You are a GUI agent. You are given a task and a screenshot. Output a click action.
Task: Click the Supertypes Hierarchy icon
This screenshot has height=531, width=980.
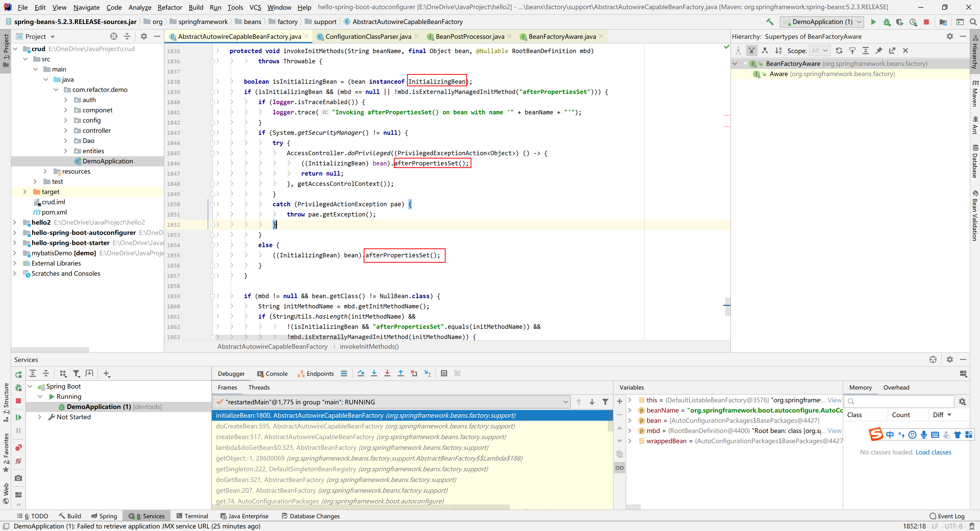point(751,50)
